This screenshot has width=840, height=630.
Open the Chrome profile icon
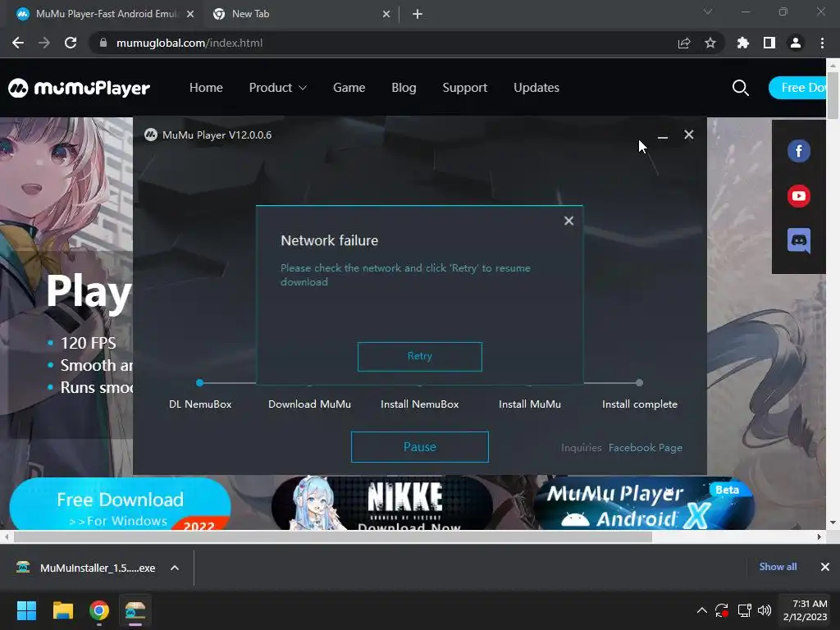pyautogui.click(x=796, y=43)
